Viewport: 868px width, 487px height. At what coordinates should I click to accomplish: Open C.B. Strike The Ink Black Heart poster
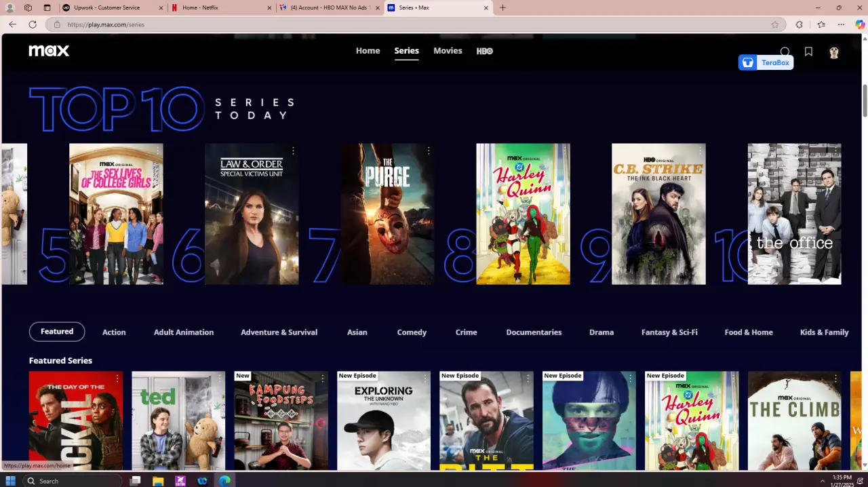658,214
